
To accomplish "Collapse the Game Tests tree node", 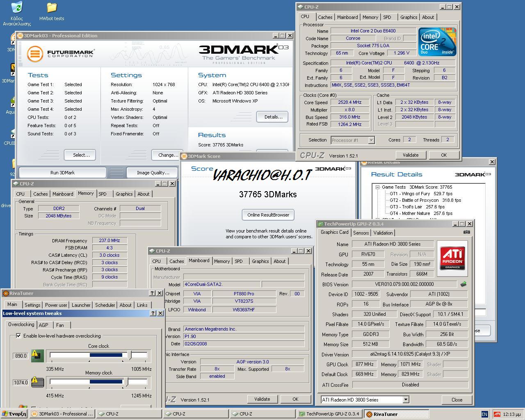I will point(377,187).
